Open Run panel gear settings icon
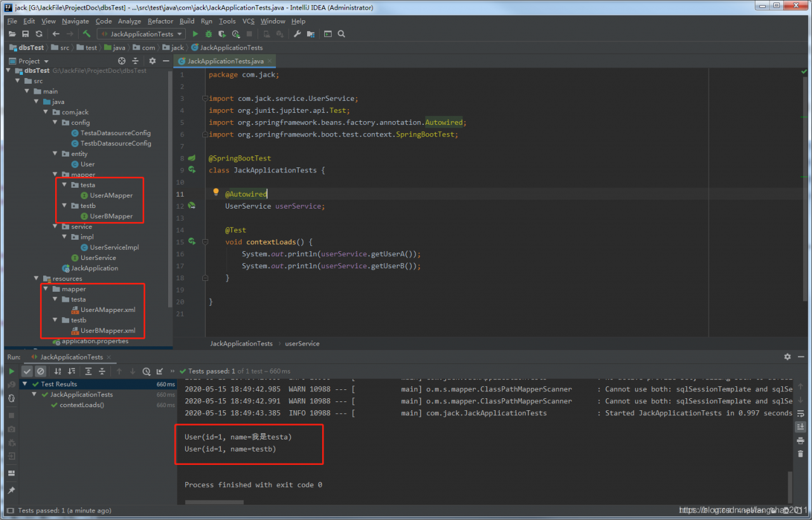The height and width of the screenshot is (520, 812). pyautogui.click(x=787, y=357)
